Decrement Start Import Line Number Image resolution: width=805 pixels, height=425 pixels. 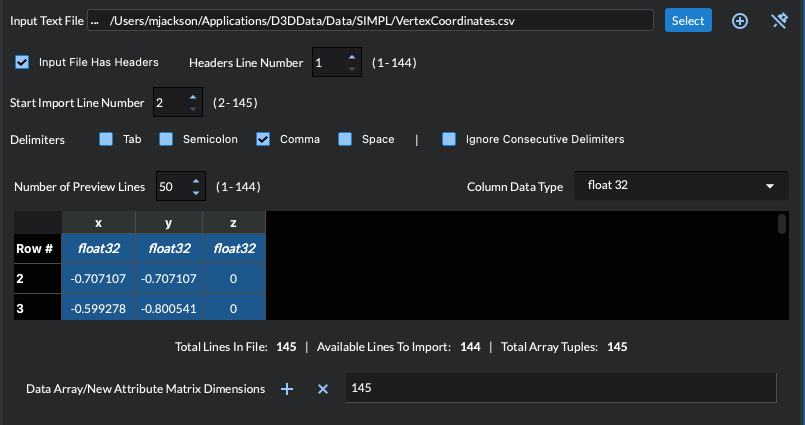(193, 108)
